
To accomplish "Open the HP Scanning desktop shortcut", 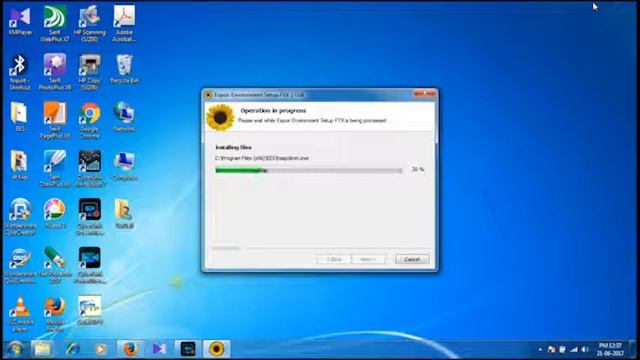I will 90,24.
